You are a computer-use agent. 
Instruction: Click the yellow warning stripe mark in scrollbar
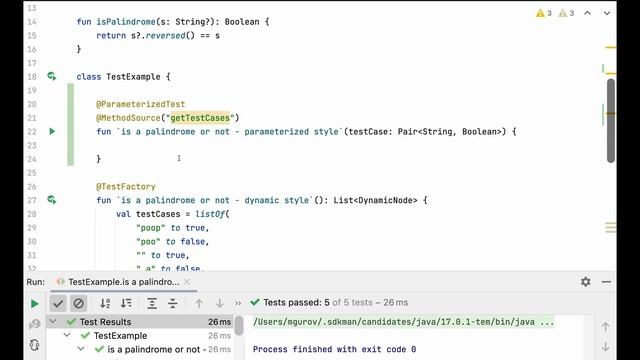[x=611, y=48]
